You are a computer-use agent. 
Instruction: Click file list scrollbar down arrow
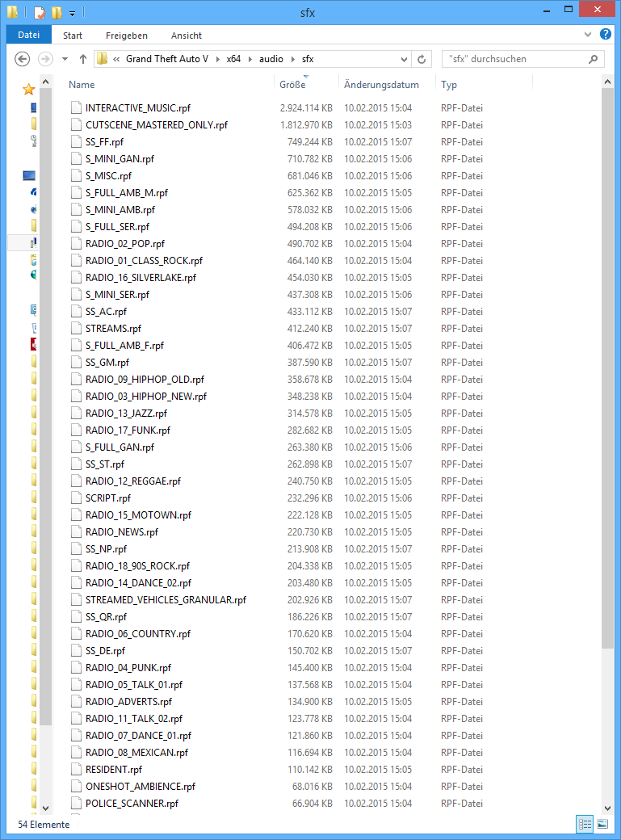point(607,808)
